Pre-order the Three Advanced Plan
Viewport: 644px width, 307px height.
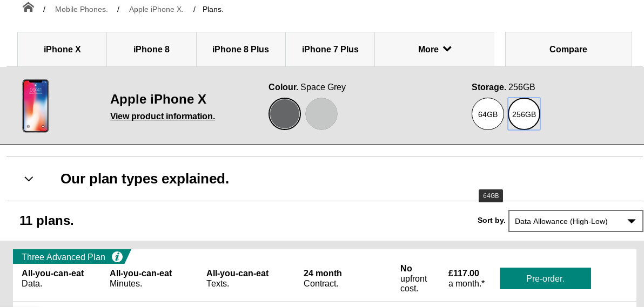(x=545, y=279)
